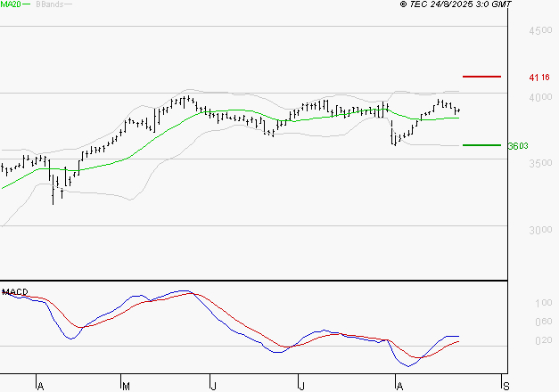
Task: Click the red 4116 resistance value
Action: [x=539, y=78]
